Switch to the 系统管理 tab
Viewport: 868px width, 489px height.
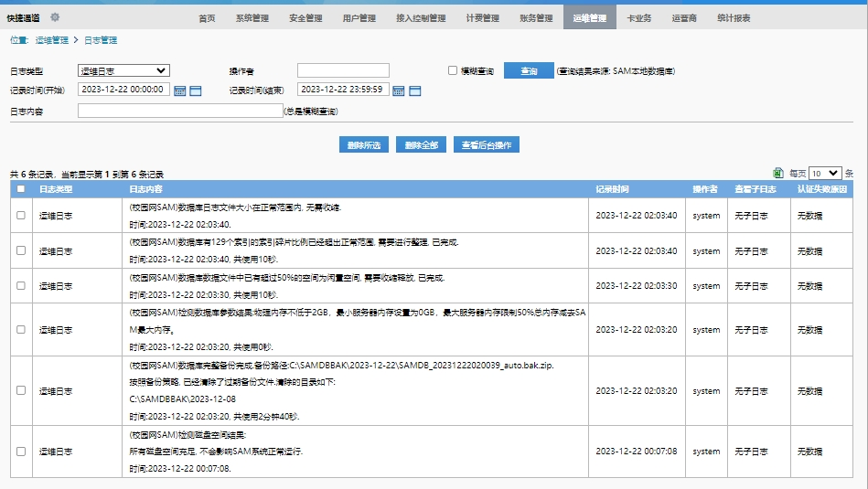pos(252,18)
